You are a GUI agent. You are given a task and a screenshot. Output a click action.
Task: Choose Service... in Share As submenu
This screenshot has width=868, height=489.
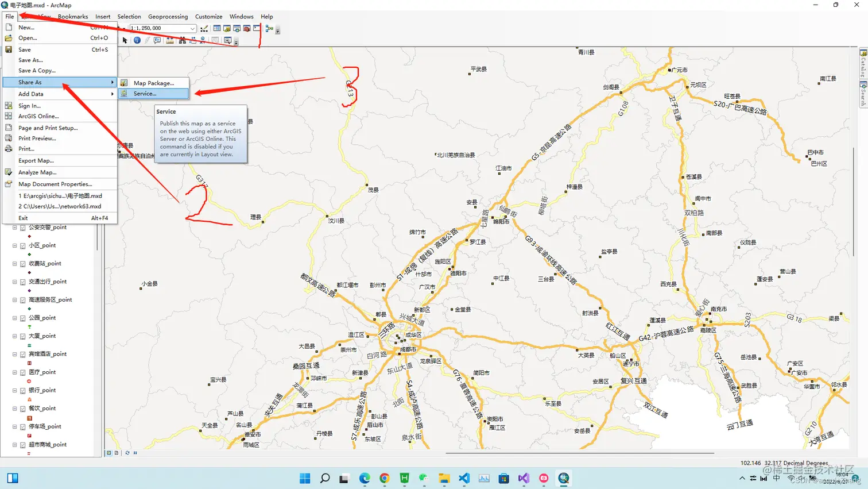[x=153, y=94]
